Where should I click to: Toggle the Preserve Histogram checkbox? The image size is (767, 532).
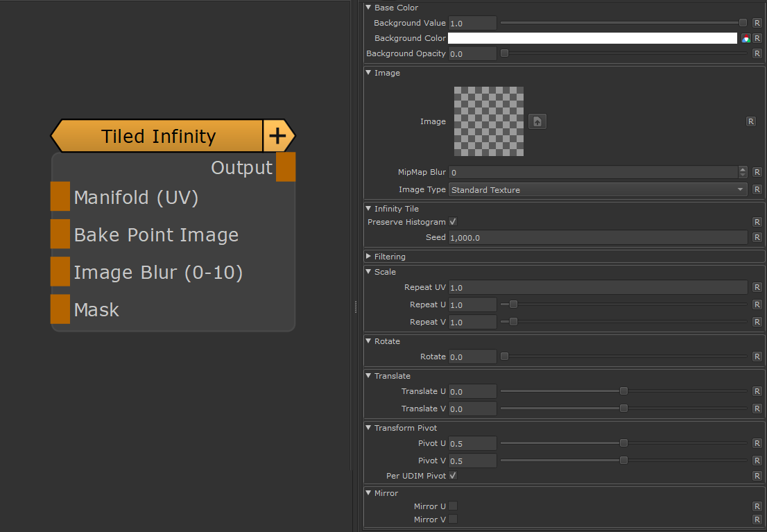453,222
